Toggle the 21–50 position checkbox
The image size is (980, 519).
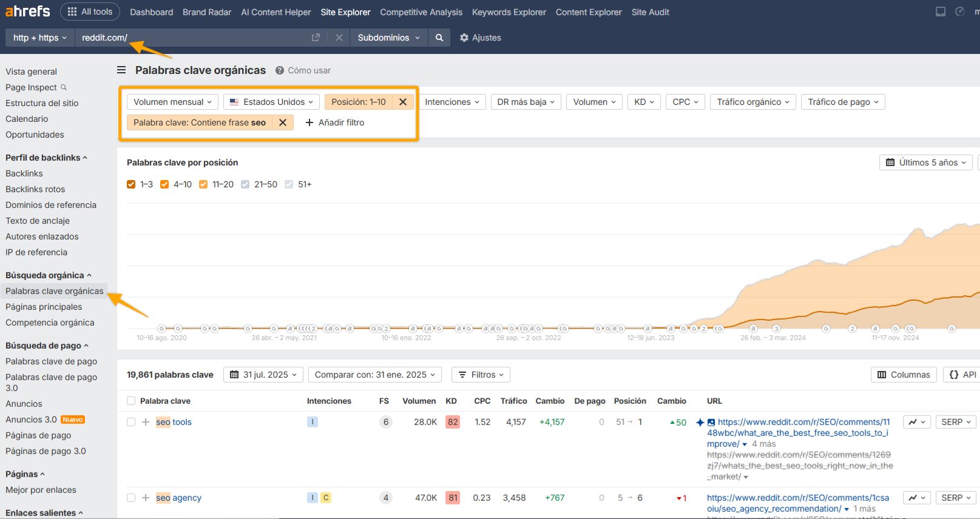245,184
